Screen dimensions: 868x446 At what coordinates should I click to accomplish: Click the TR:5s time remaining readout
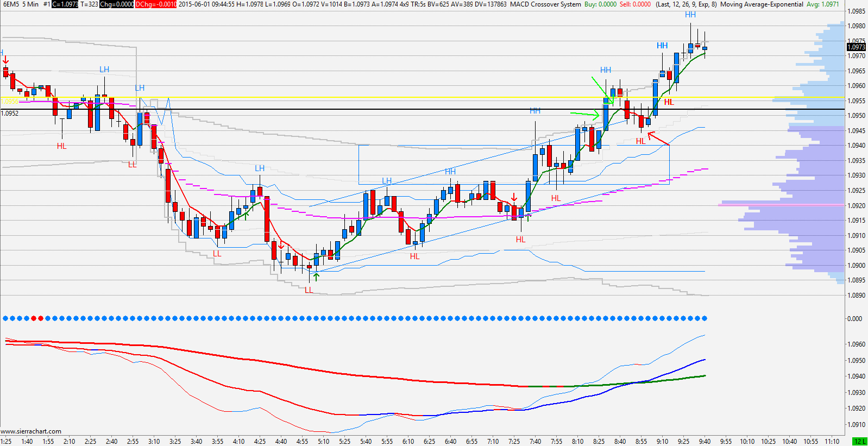pos(418,4)
